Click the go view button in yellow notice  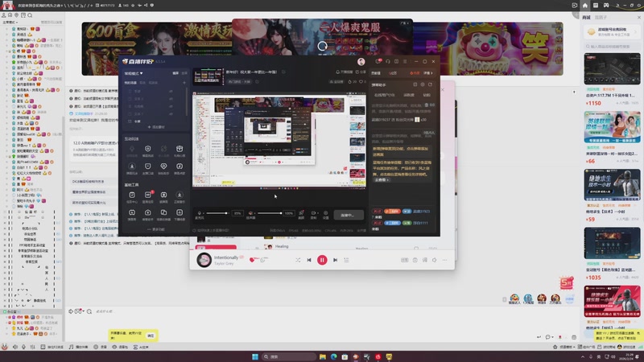[382, 179]
